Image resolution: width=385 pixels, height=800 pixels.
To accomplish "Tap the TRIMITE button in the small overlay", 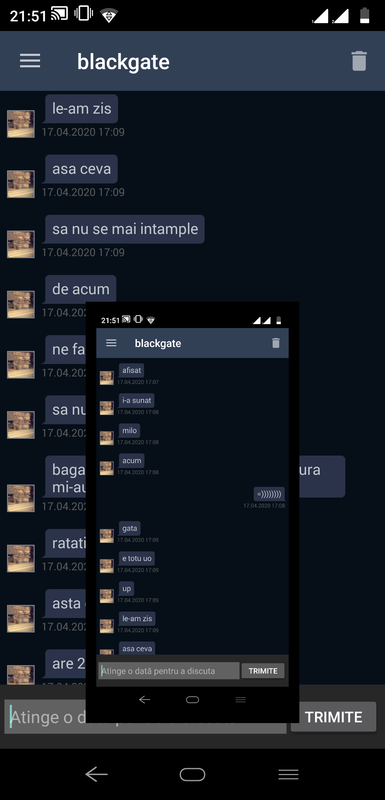I will click(x=263, y=671).
